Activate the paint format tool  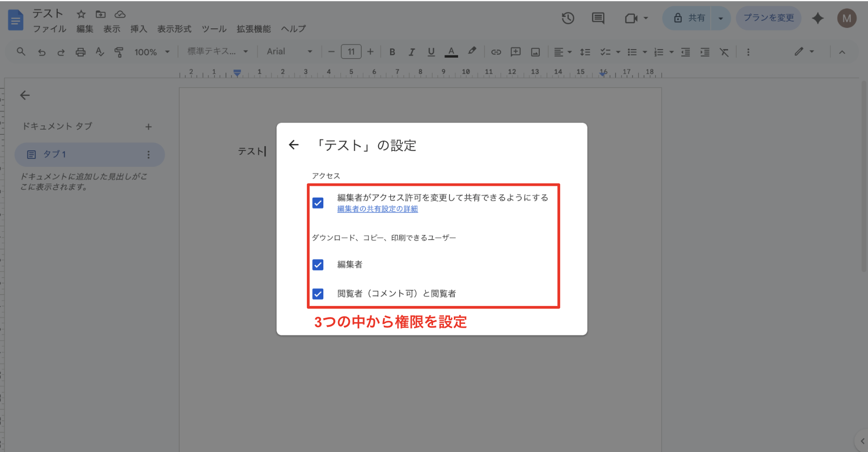(119, 52)
